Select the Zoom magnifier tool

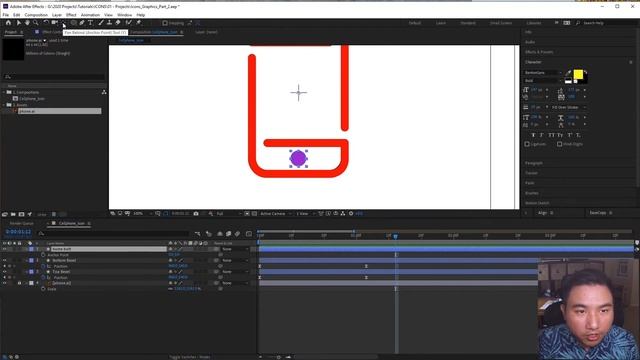click(x=36, y=23)
